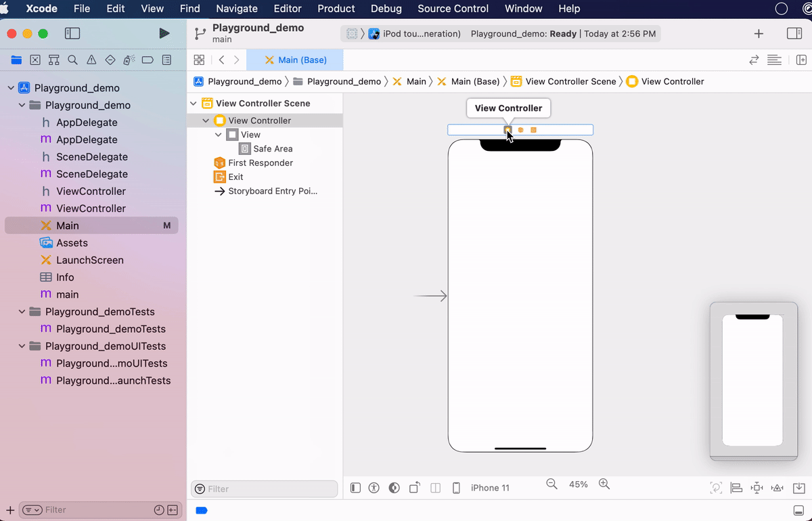812x521 pixels.
Task: Go back in editor history
Action: coord(221,60)
